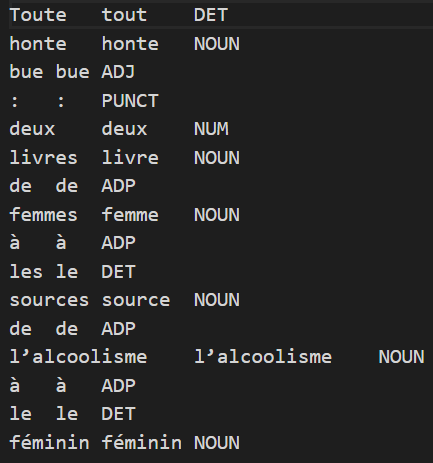Click the word sources in first column
Viewport: 433px width, 463px height.
pos(49,300)
